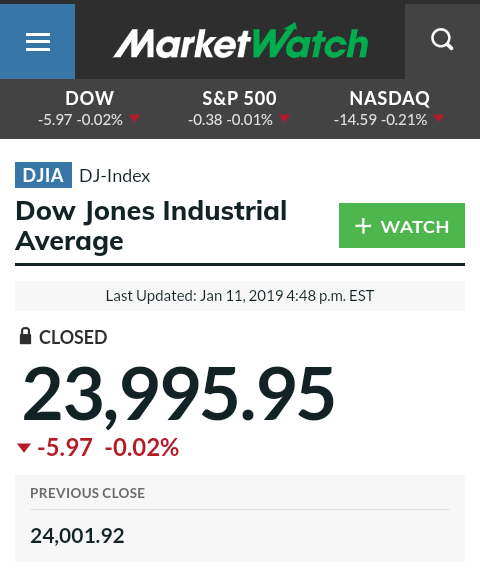Click the DJ-Index exchange label

click(x=115, y=176)
